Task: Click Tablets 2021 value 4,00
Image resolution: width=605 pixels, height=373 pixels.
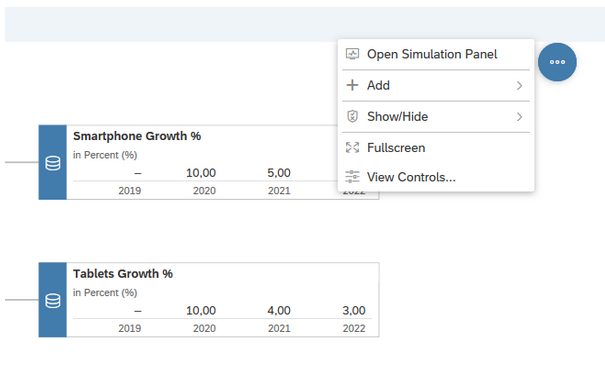Action: tap(279, 311)
